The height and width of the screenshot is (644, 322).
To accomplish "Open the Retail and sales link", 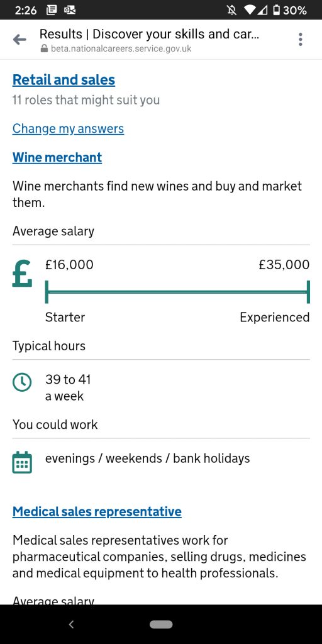I will pyautogui.click(x=64, y=80).
